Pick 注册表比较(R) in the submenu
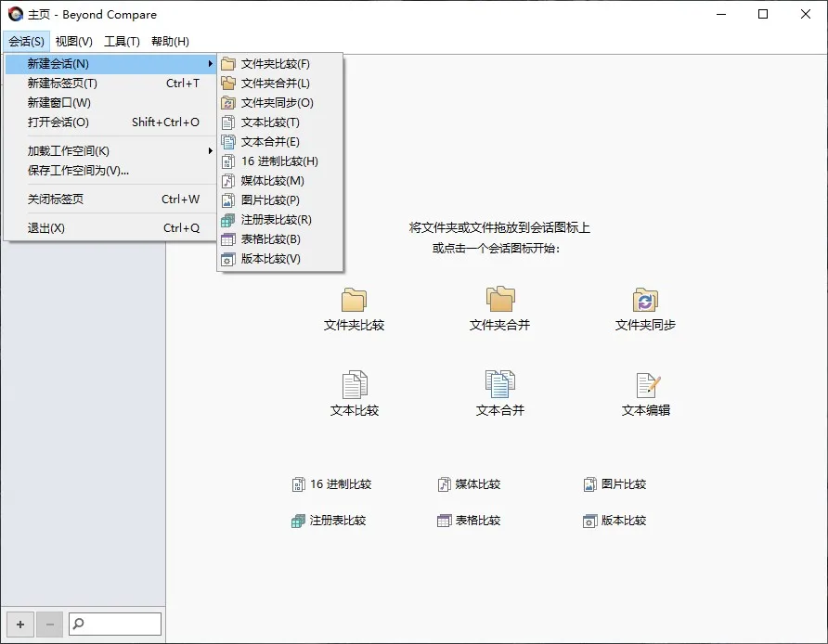Image resolution: width=828 pixels, height=644 pixels. coord(280,220)
